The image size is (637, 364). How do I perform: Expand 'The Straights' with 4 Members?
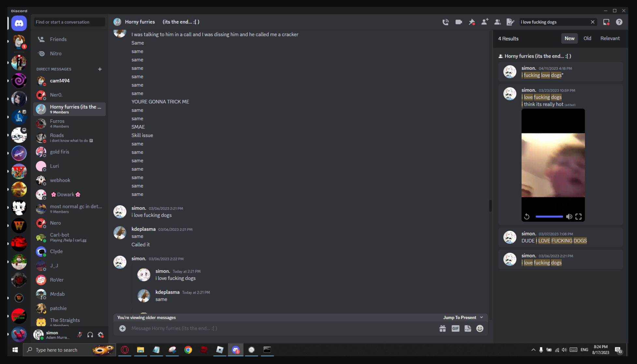(x=69, y=322)
